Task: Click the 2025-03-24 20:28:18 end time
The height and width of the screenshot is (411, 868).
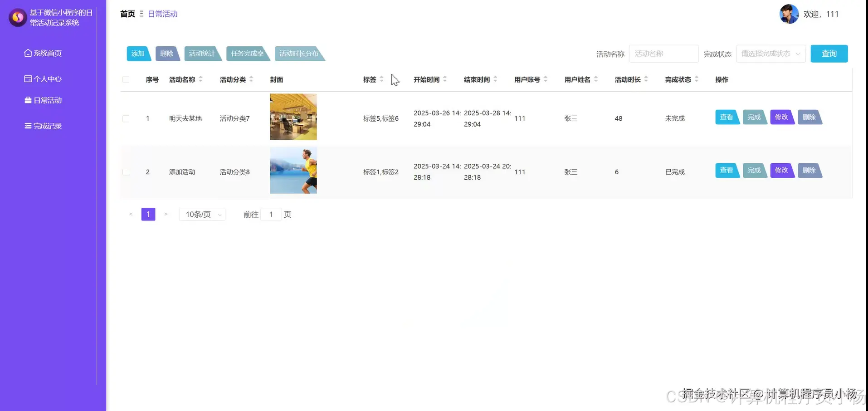Action: 488,172
